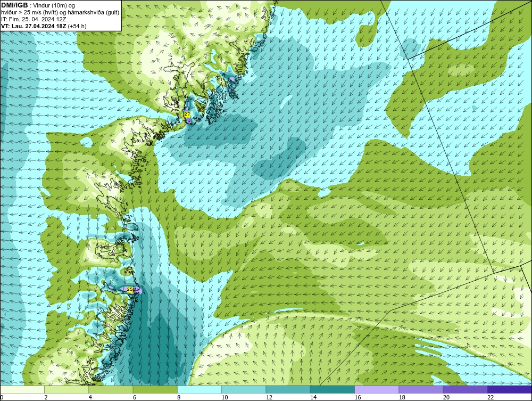The width and height of the screenshot is (532, 401).
Task: Click the 'VT: Lau. 27.04.2024 18Z (+54 h)' line
Action: point(44,26)
